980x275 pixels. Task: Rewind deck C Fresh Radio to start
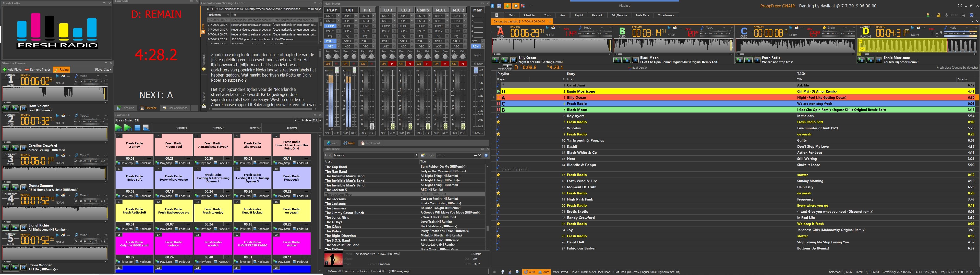[757, 60]
